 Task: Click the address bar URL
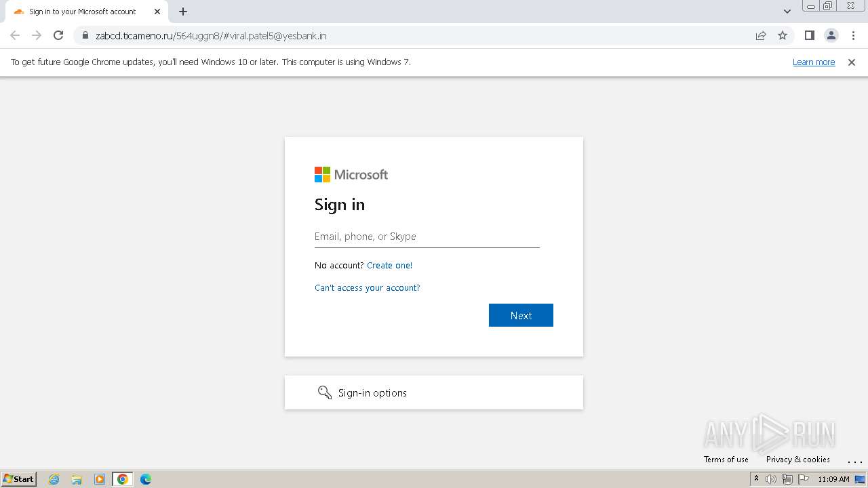click(x=211, y=35)
